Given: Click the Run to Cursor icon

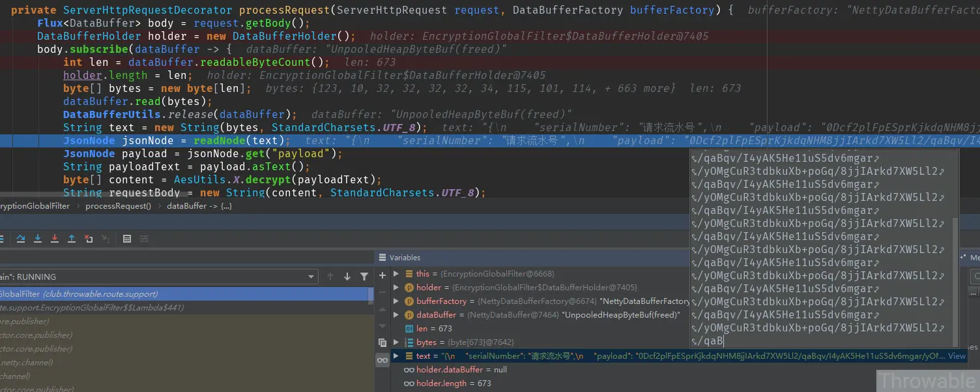Looking at the screenshot, I should 106,239.
